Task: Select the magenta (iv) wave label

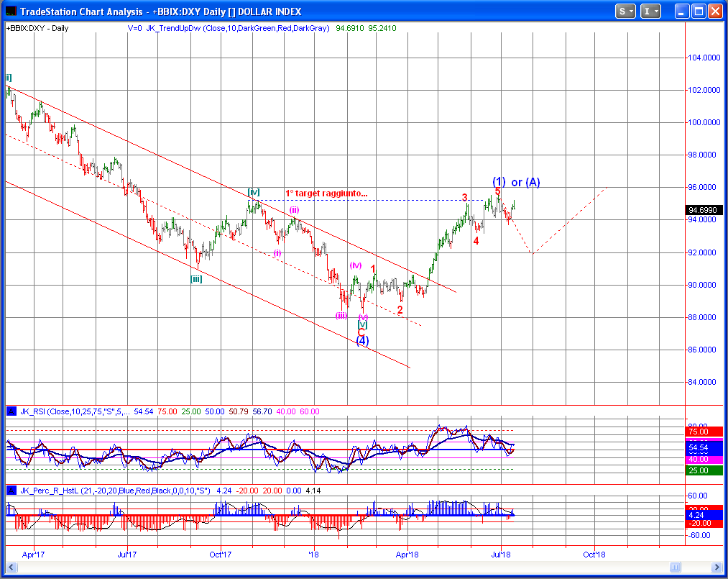Action: (356, 265)
